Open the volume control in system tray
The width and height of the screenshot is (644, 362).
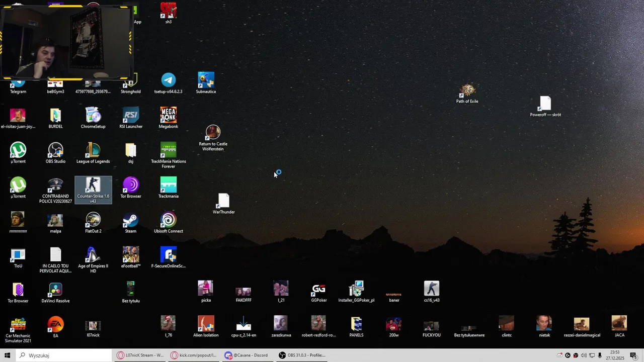coord(584,355)
